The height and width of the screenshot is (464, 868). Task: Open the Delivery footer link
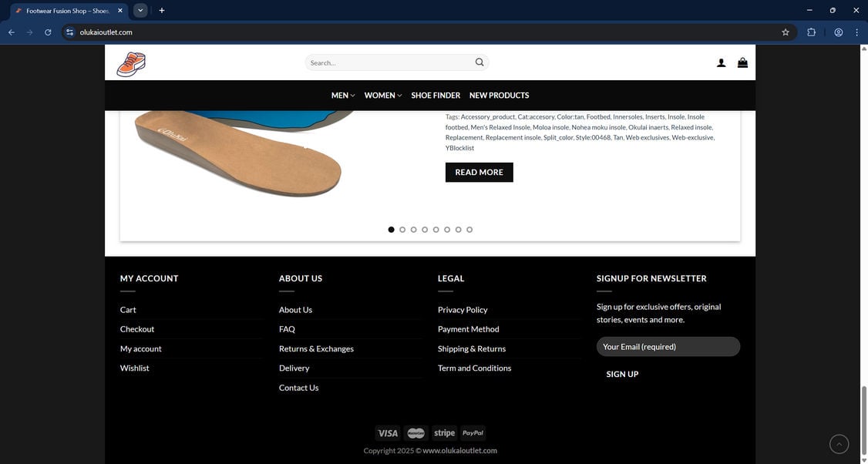tap(294, 368)
